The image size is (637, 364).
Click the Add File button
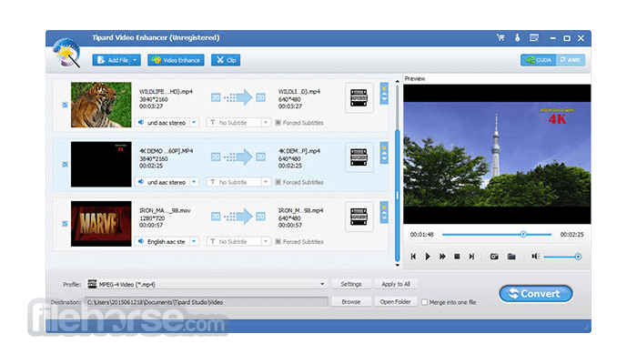tap(112, 60)
